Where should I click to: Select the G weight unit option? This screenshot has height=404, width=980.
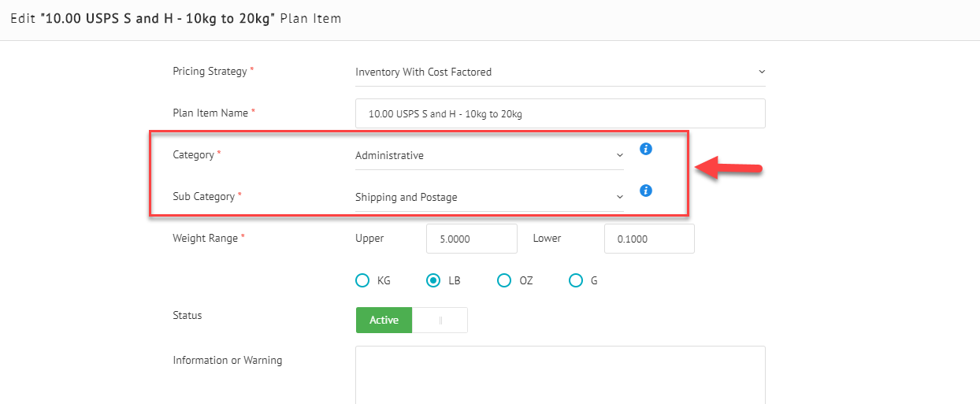point(576,280)
